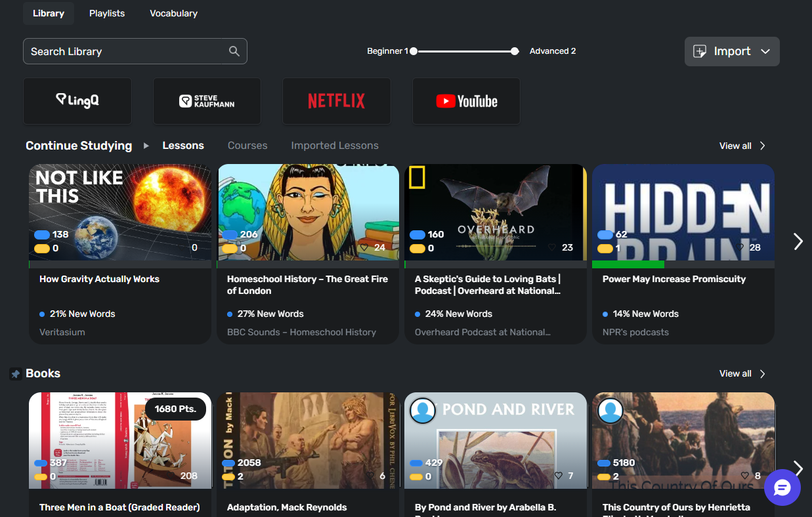Click the "24% New Words" text

tap(459, 314)
